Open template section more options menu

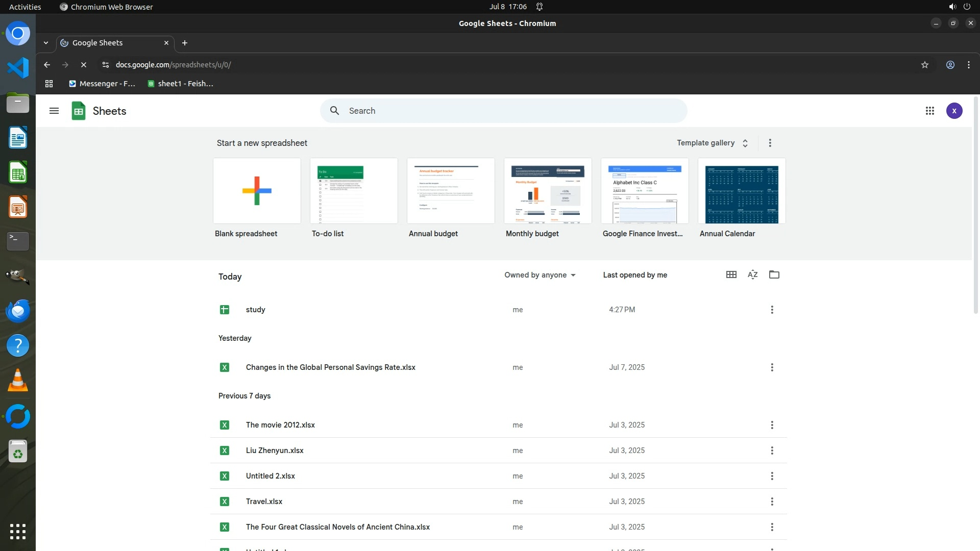pyautogui.click(x=770, y=143)
